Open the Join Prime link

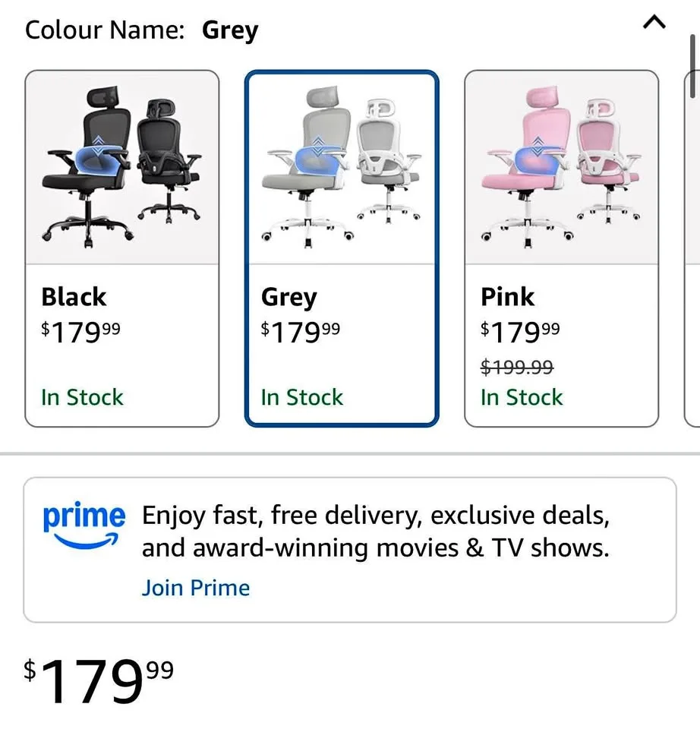tap(196, 588)
